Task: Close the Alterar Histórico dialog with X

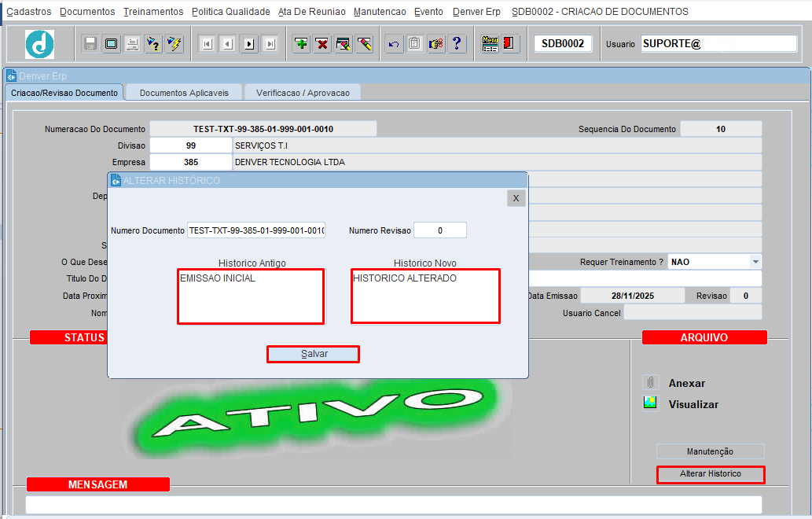Action: click(516, 198)
